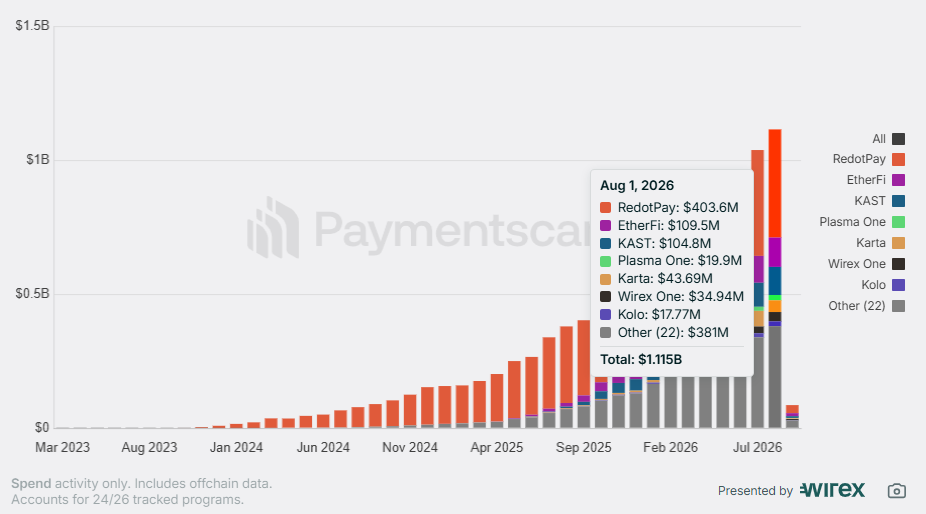This screenshot has height=514, width=926.
Task: Toggle the All series legend swatch
Action: (x=898, y=139)
